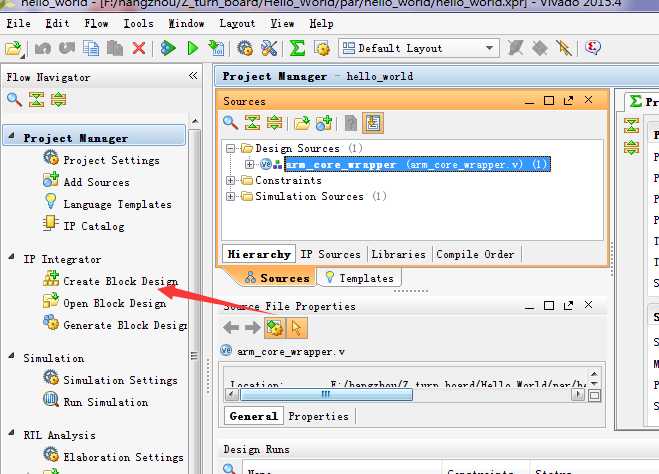
Task: Toggle the highlighted document icon in Sources toolbar
Action: 373,123
